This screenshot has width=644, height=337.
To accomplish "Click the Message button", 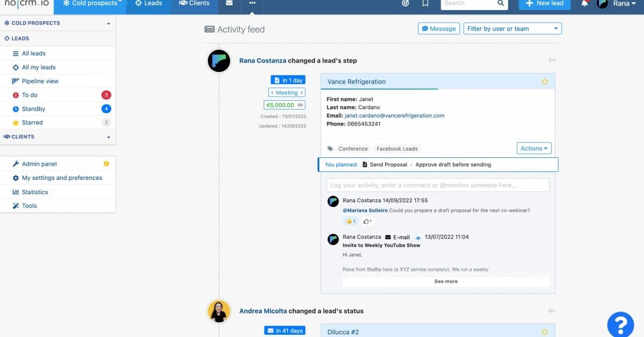I will 438,29.
